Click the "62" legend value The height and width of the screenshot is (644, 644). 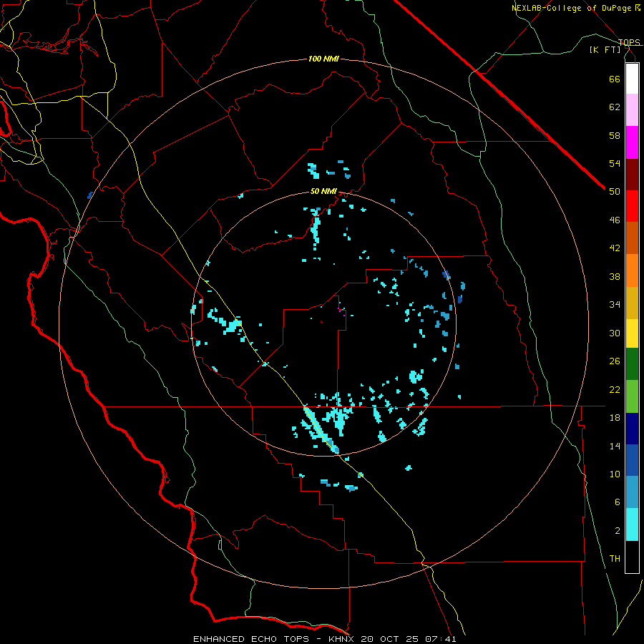tap(615, 107)
